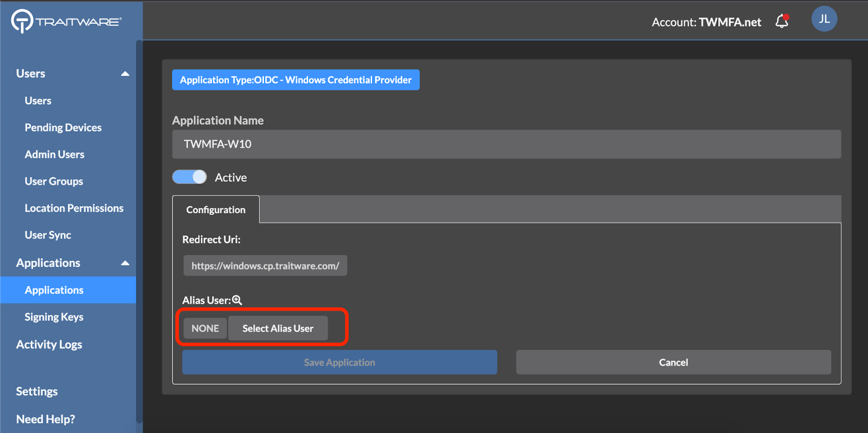Click the Application Name label
The width and height of the screenshot is (868, 433).
point(218,120)
